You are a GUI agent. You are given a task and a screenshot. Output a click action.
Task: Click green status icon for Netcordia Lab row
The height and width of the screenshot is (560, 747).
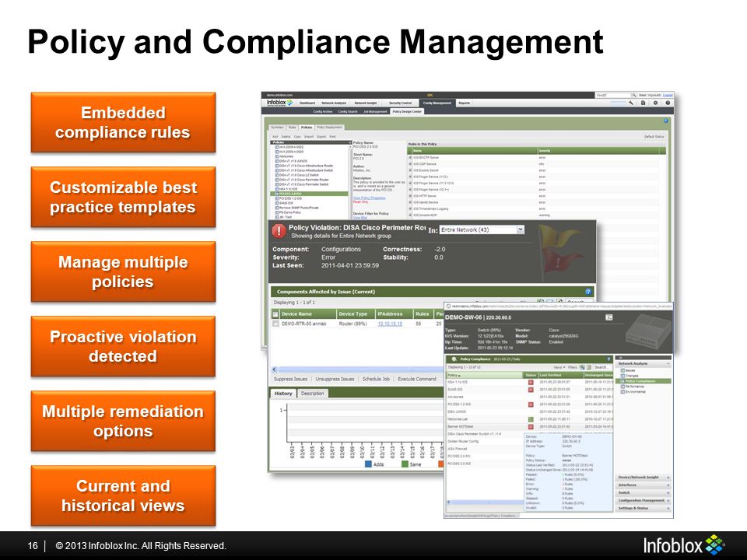point(531,419)
